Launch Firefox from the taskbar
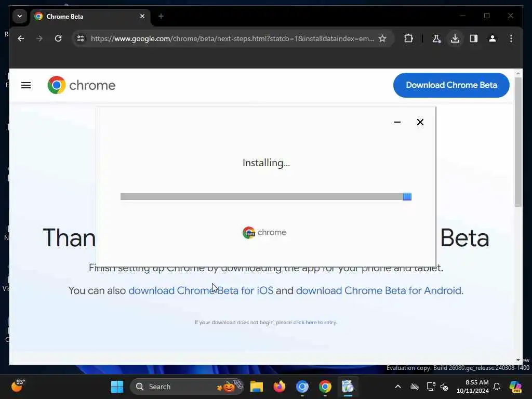 279,387
